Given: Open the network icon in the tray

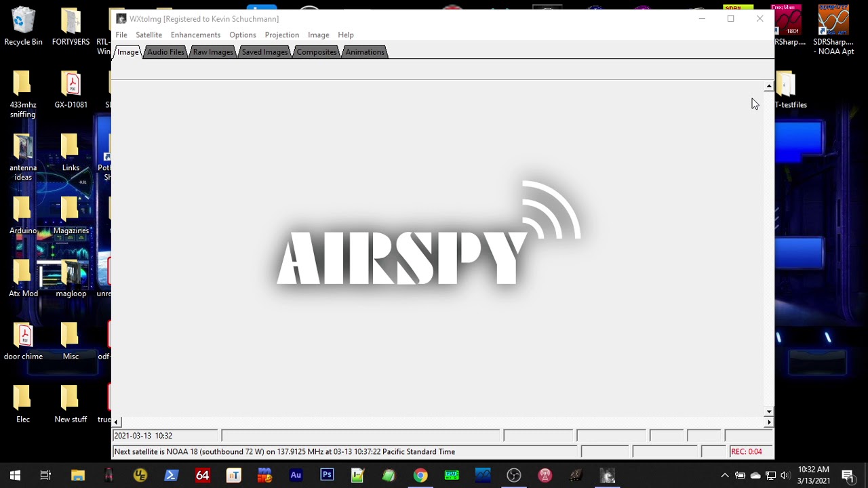Looking at the screenshot, I should pyautogui.click(x=770, y=475).
